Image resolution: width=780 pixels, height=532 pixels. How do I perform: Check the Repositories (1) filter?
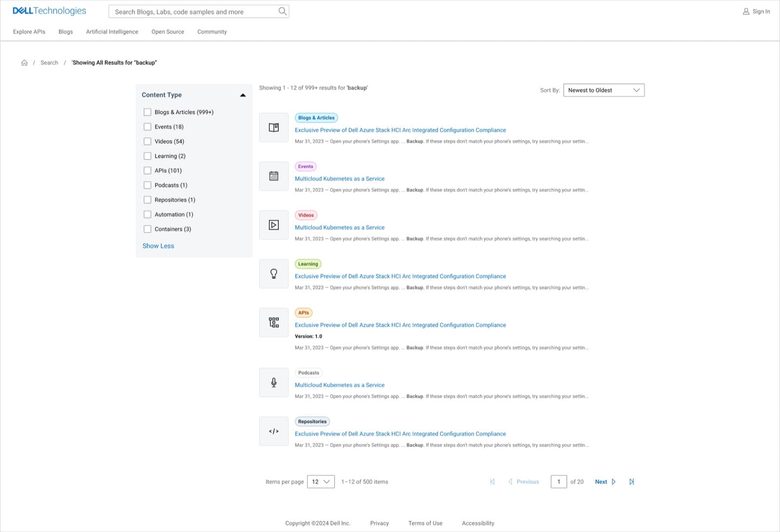147,200
